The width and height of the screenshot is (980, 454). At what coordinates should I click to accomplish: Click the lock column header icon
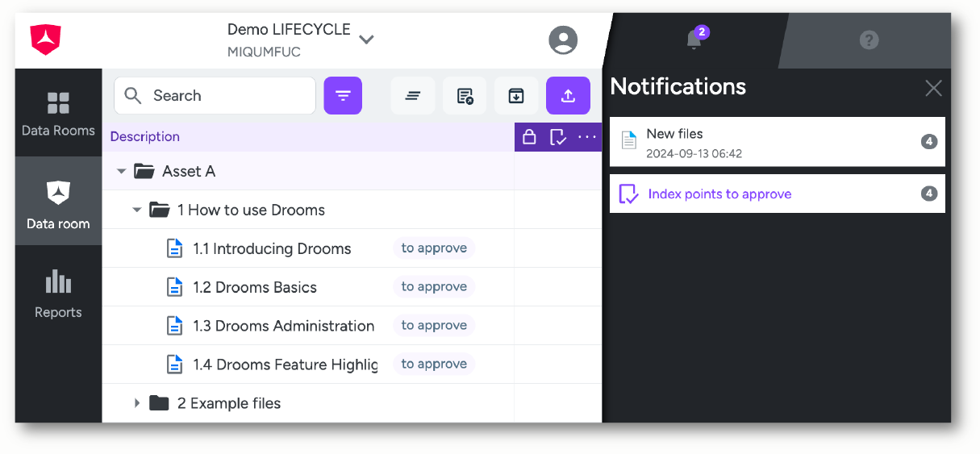[529, 137]
